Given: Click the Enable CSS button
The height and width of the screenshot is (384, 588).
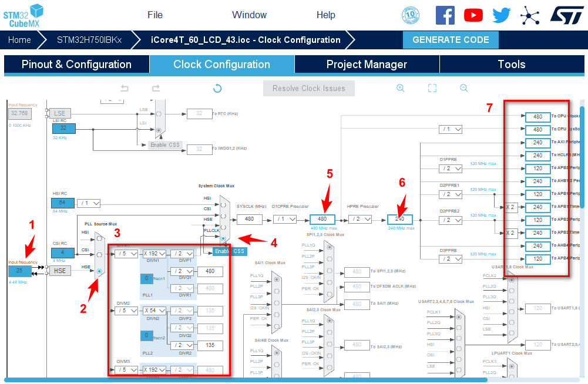Looking at the screenshot, I should [x=230, y=251].
